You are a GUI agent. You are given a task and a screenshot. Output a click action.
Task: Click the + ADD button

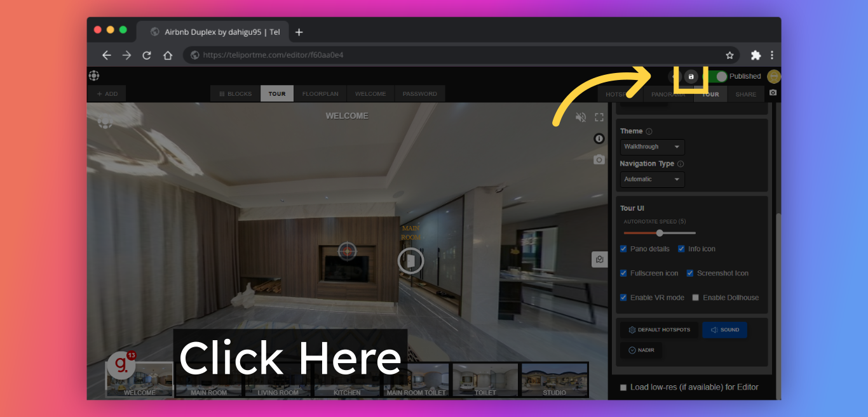tap(107, 94)
